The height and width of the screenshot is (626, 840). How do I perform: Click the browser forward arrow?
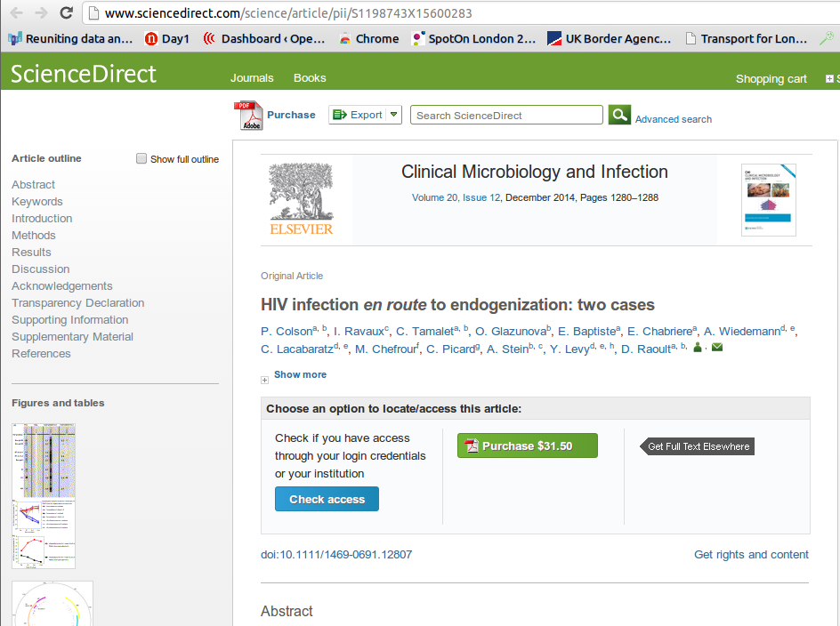41,12
